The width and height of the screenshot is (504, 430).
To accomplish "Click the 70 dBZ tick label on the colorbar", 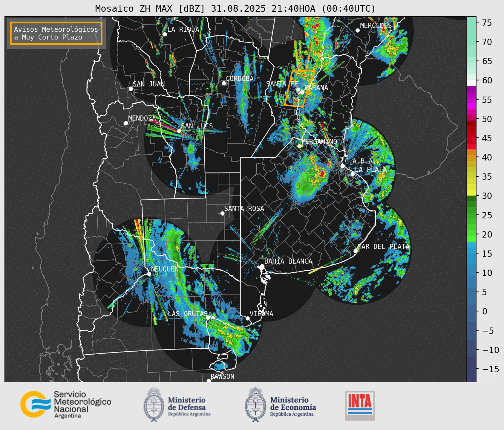I will click(486, 42).
